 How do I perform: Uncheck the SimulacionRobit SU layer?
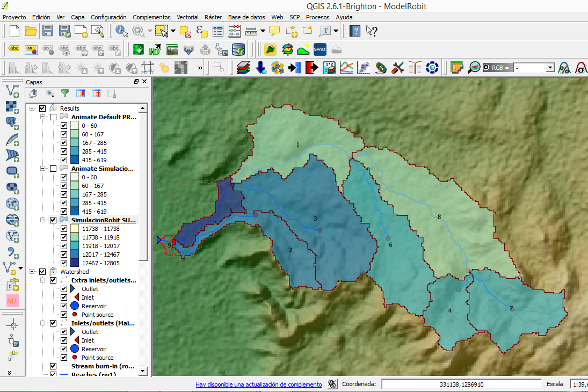(53, 220)
